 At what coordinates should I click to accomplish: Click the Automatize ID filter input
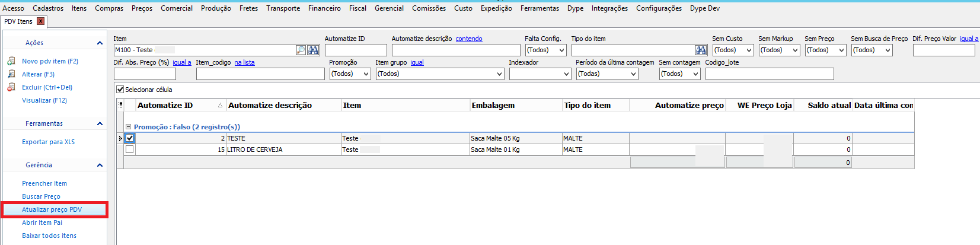(x=356, y=50)
